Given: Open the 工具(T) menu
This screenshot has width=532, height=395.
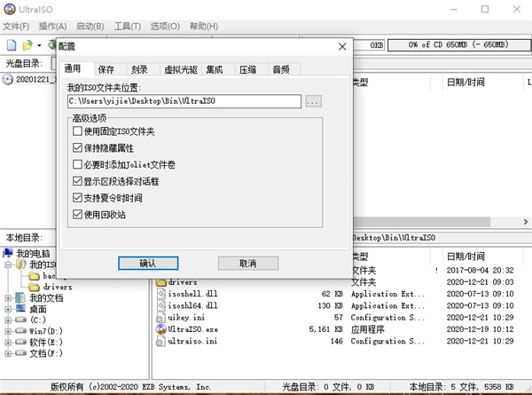Looking at the screenshot, I should 127,26.
